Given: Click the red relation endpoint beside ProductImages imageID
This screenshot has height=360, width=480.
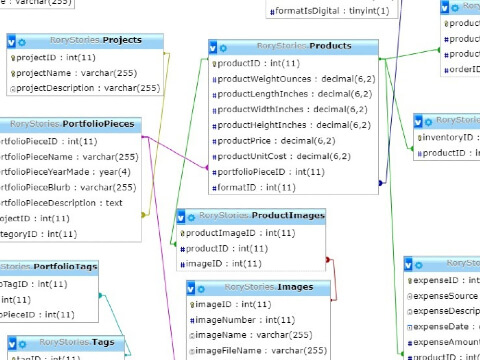Looking at the screenshot, I should tap(328, 259).
